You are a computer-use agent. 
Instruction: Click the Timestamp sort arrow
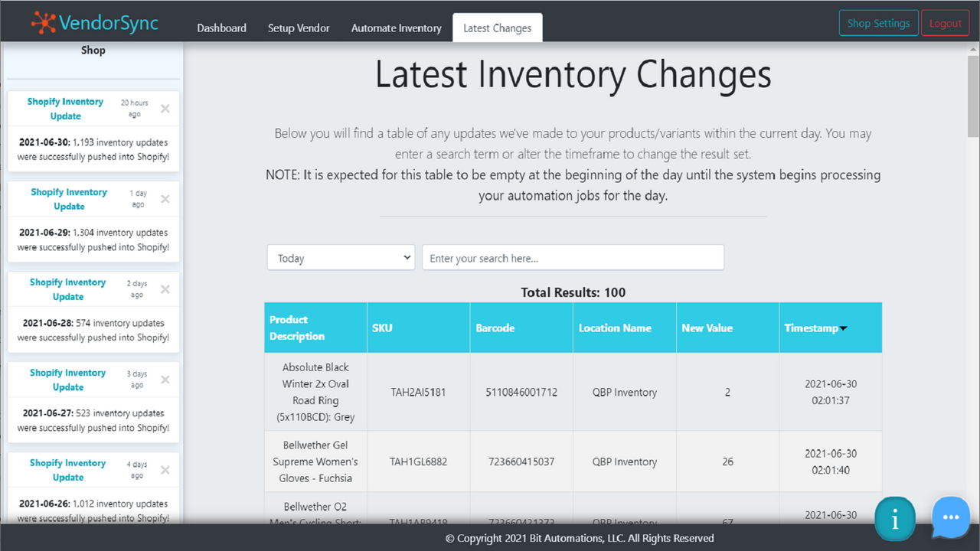pos(844,328)
